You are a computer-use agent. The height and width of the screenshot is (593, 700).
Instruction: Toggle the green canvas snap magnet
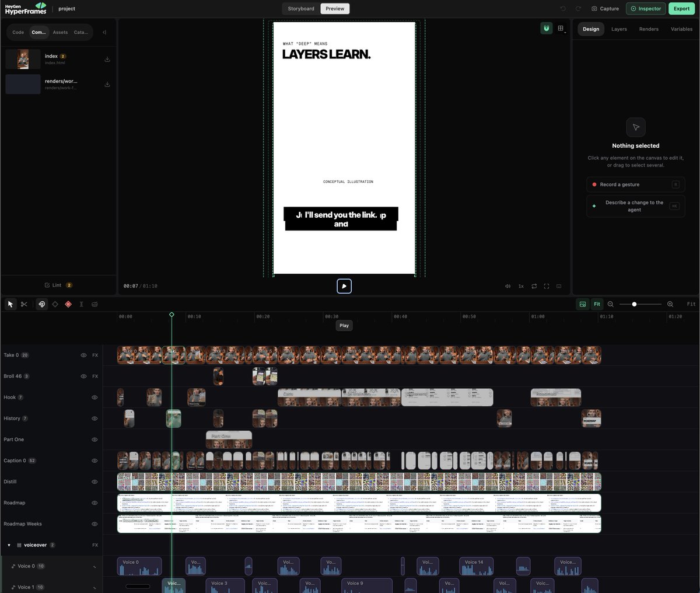pyautogui.click(x=547, y=29)
